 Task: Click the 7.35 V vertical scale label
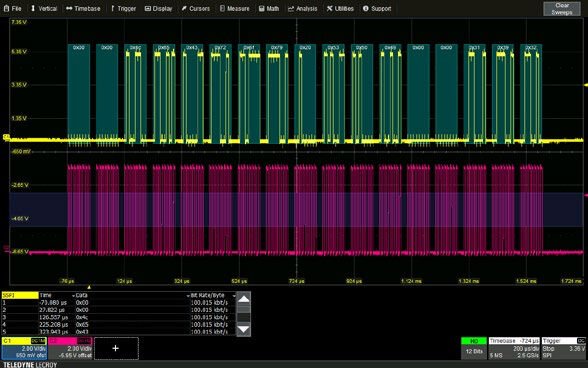click(19, 22)
